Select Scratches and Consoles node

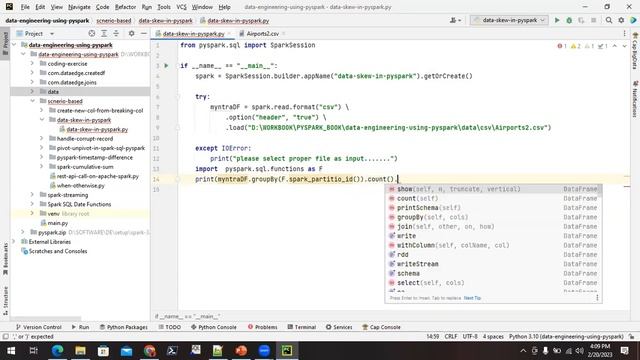tap(58, 251)
